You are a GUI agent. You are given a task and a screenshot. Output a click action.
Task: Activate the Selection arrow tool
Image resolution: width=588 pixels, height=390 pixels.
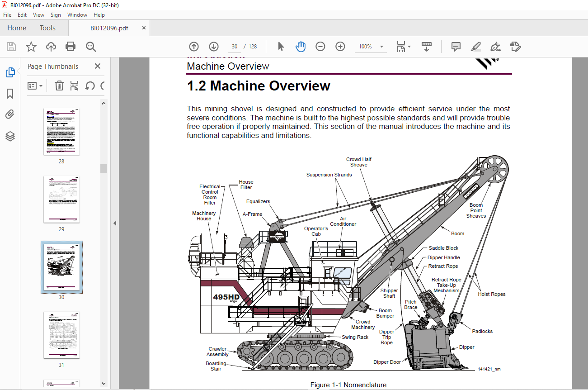[x=281, y=47]
